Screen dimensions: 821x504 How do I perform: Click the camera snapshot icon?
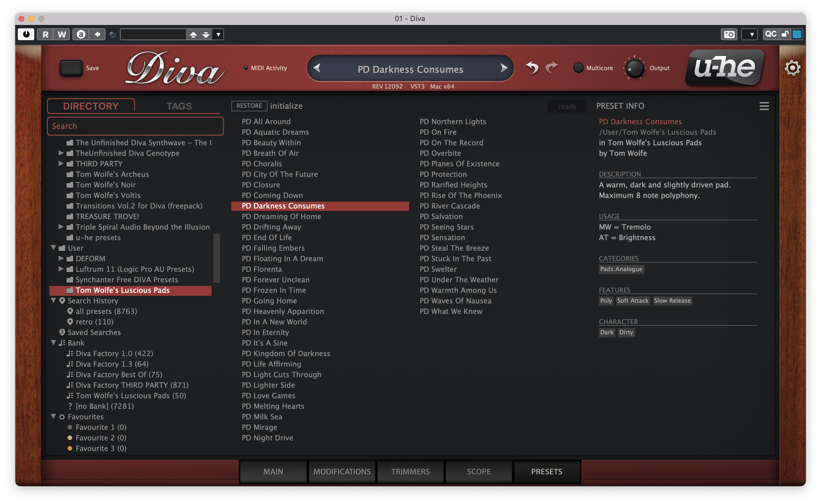729,34
